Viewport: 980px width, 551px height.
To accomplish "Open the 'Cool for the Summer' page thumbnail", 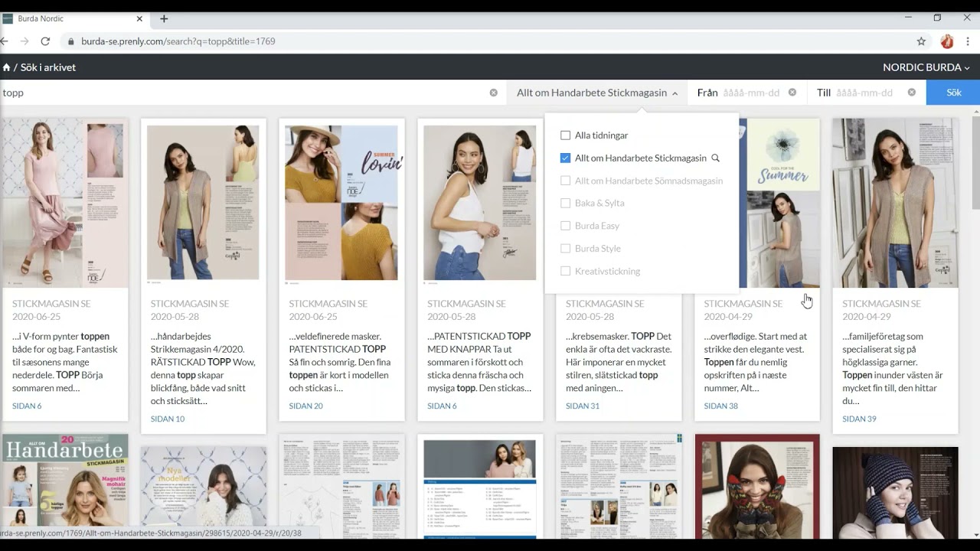I will 779,202.
